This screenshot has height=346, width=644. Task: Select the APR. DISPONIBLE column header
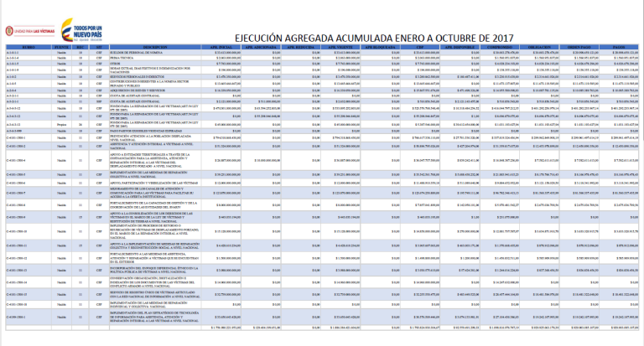coord(460,47)
